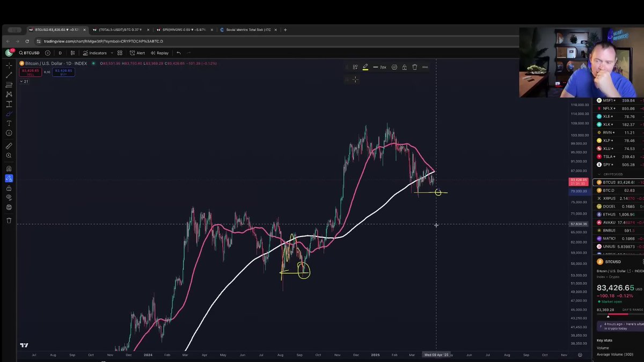
Task: Open the indicator templates grid icon
Action: point(120,53)
